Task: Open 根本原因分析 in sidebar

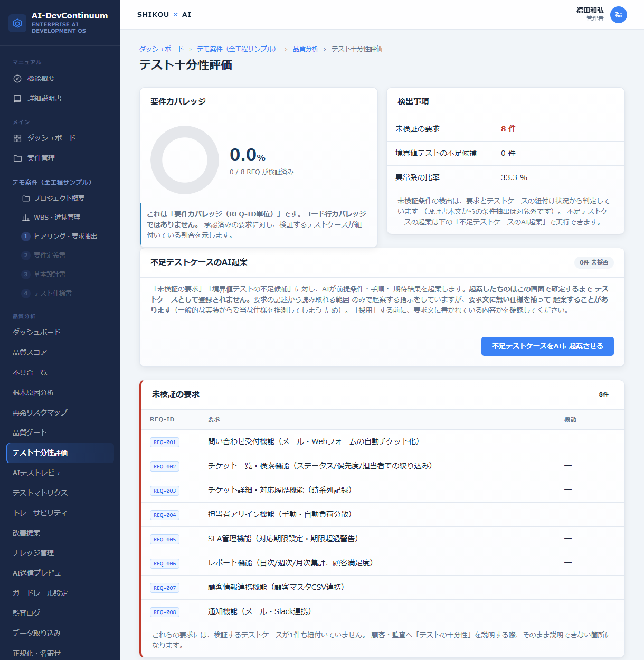Action: 60,393
